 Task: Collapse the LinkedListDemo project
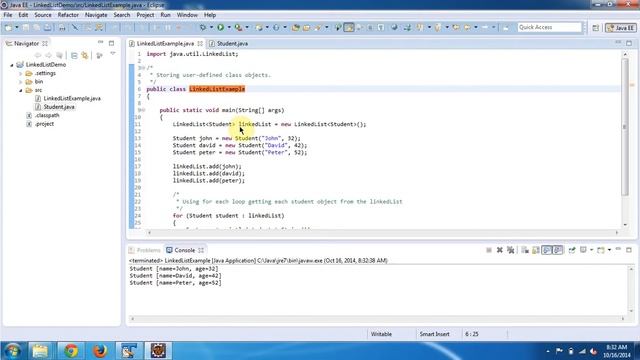[12, 65]
